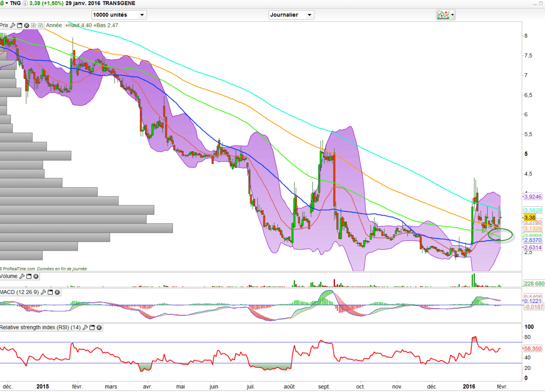Viewport: 545px width, 392px height.
Task: Open the arrow beside the indicator icon
Action: 452,15
